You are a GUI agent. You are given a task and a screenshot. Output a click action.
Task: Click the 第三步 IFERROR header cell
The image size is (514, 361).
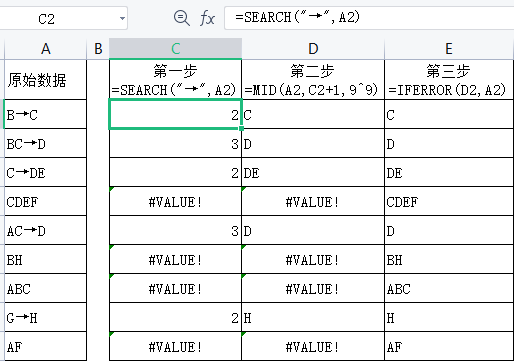[x=449, y=80]
